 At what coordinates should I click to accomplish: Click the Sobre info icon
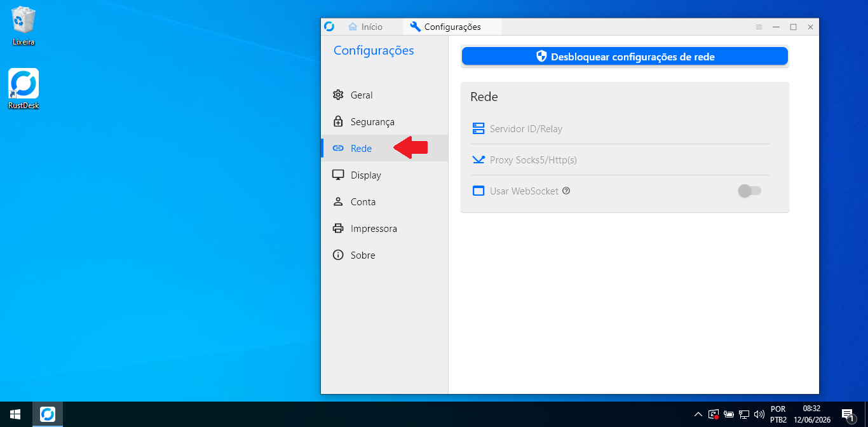pos(338,255)
